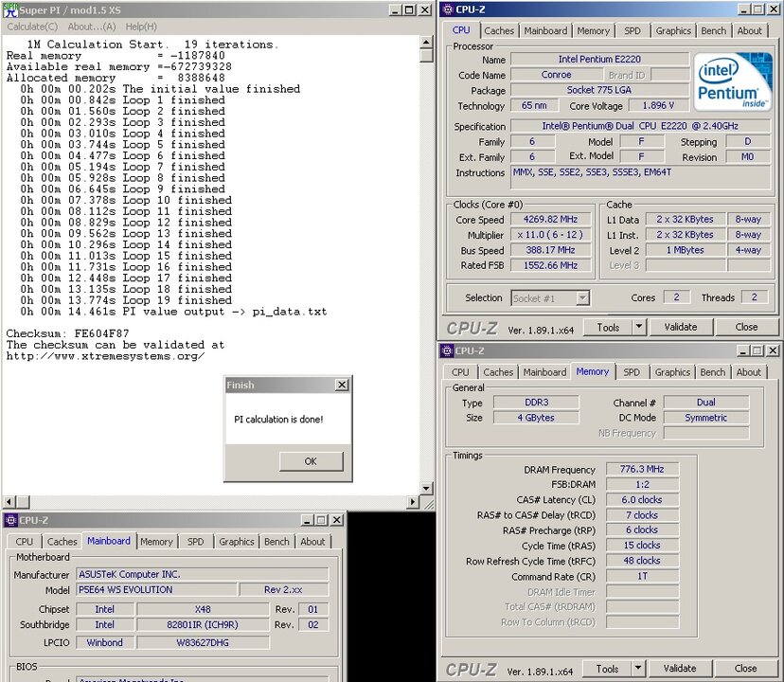Click Close button in top CPU-Z window

pyautogui.click(x=746, y=327)
